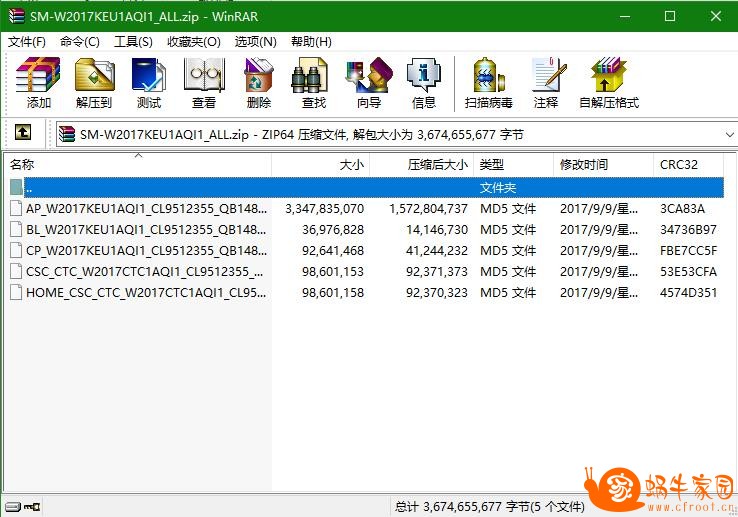Open the 文件(F) menu
This screenshot has height=517, width=738.
click(x=26, y=42)
